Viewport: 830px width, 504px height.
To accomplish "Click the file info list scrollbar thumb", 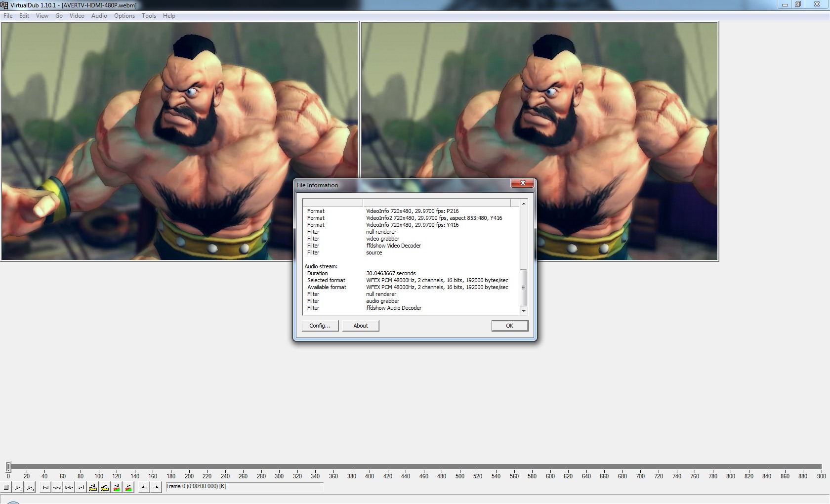I will 524,288.
